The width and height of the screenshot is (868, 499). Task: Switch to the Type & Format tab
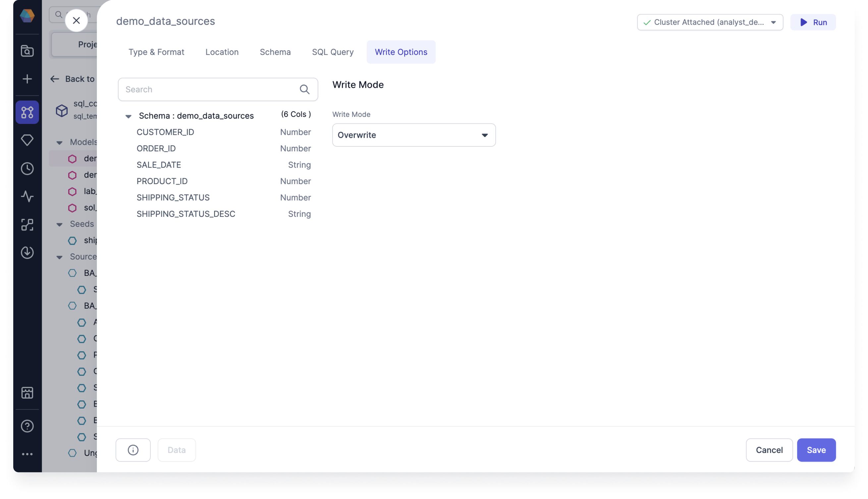coord(156,52)
